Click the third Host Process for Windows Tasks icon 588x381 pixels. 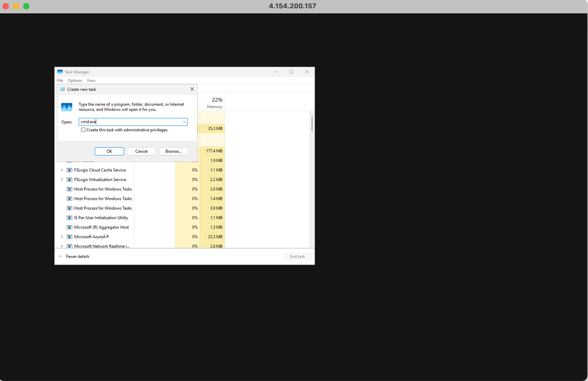[69, 208]
